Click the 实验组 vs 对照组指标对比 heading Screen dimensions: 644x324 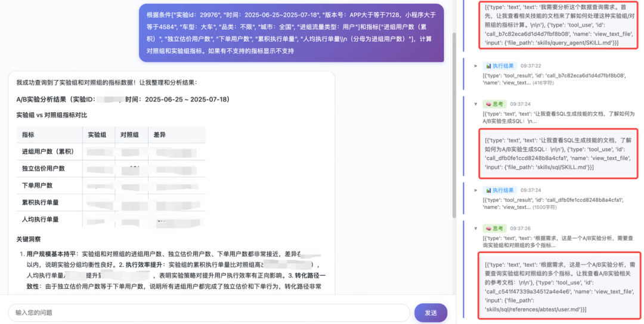(52, 115)
